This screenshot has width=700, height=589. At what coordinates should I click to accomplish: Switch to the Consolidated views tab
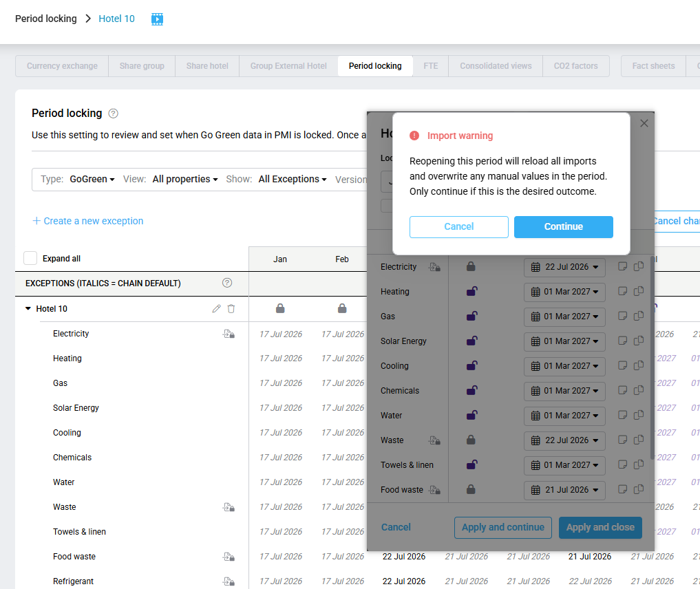tap(496, 66)
